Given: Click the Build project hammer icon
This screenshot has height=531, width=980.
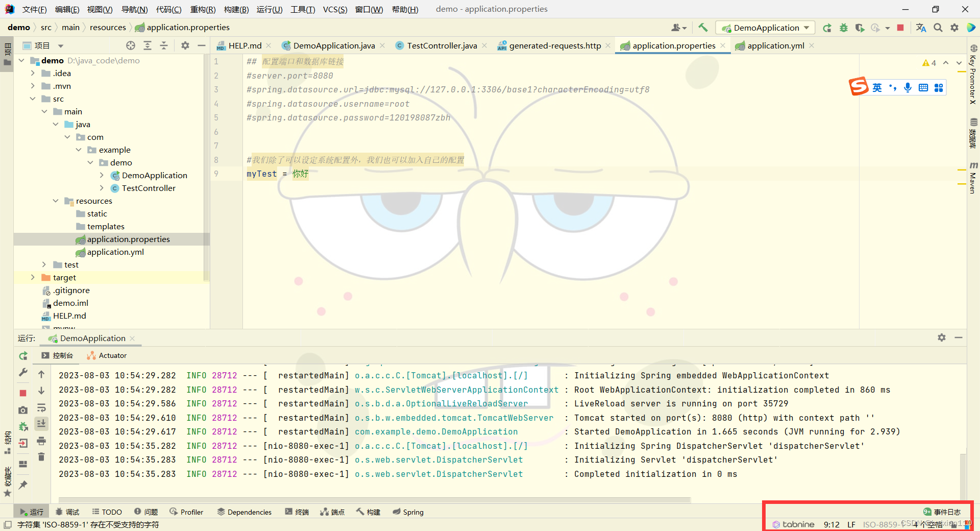Looking at the screenshot, I should click(x=703, y=28).
